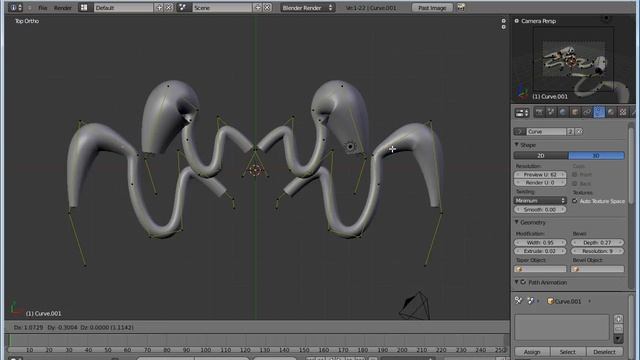Expand the Path Animation panel
The width and height of the screenshot is (640, 360).
pos(516,282)
